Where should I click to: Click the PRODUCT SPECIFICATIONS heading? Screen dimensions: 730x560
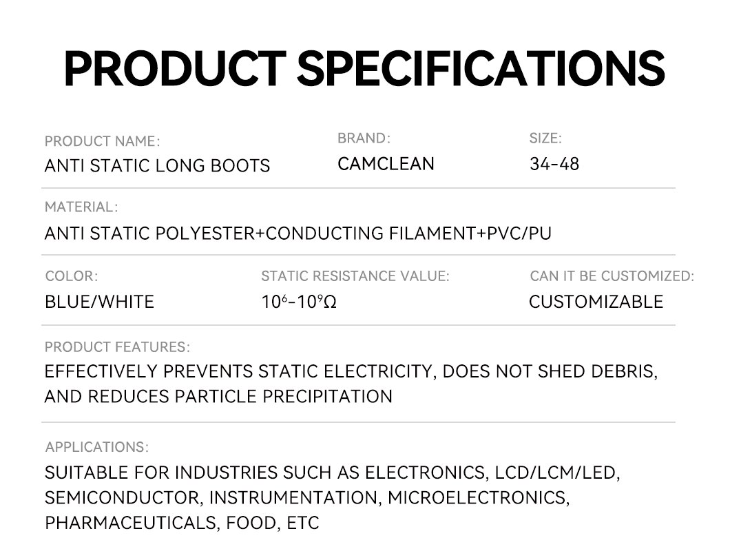[364, 68]
